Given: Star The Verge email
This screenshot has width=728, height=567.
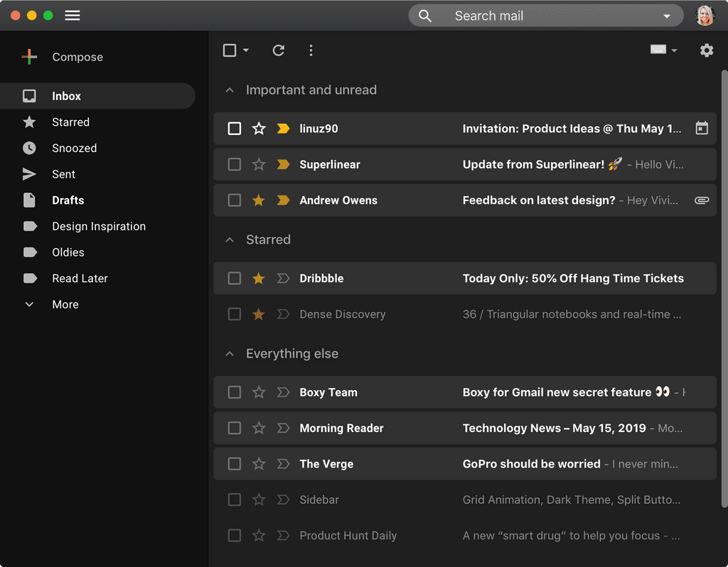Looking at the screenshot, I should [259, 463].
